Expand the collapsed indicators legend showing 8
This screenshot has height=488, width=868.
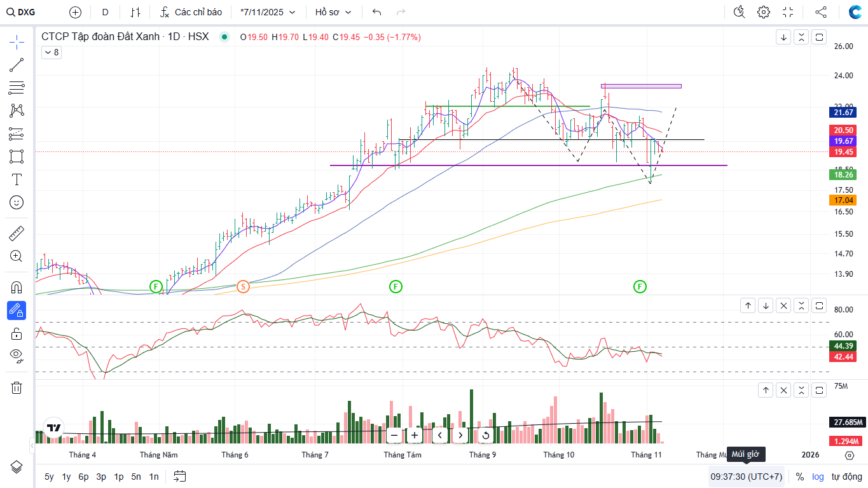tap(51, 53)
